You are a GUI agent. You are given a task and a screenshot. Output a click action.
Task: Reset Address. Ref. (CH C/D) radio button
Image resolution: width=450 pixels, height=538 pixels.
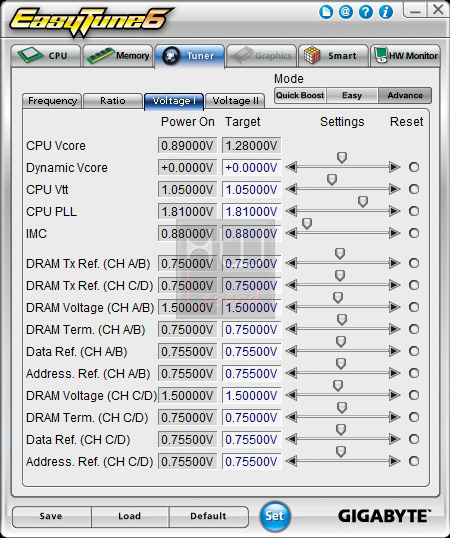414,461
